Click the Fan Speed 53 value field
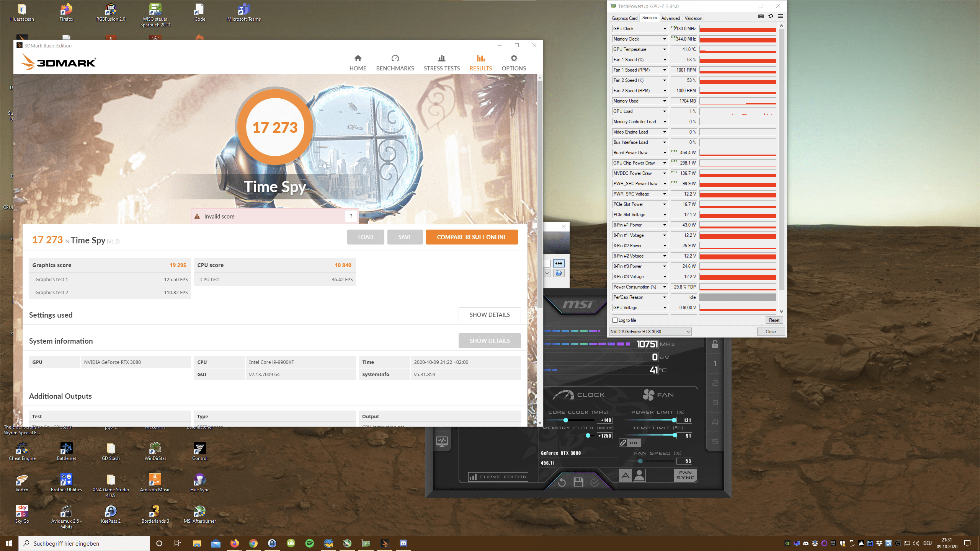980x551 pixels. click(684, 461)
